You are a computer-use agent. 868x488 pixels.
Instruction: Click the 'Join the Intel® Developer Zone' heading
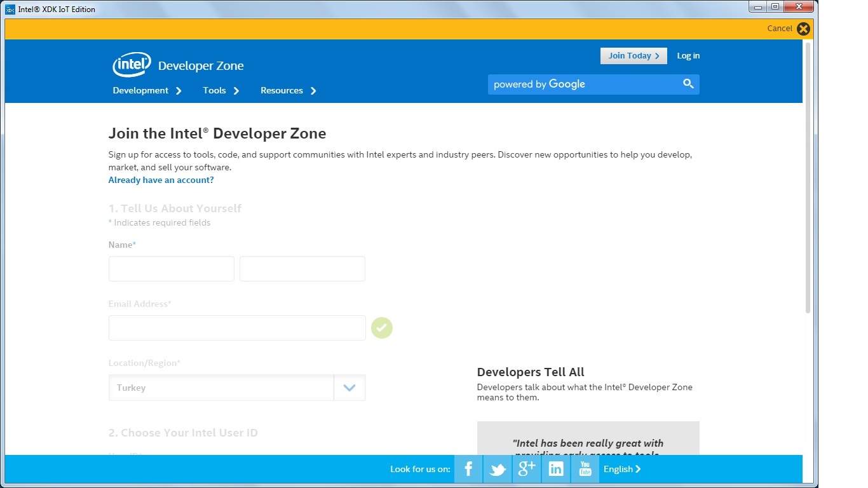[x=217, y=133]
